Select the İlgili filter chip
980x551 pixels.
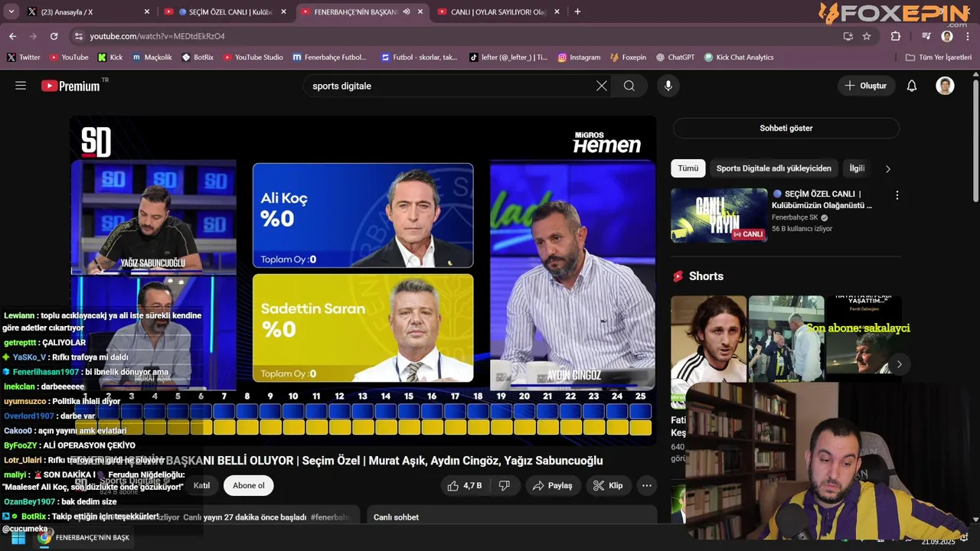coord(857,168)
